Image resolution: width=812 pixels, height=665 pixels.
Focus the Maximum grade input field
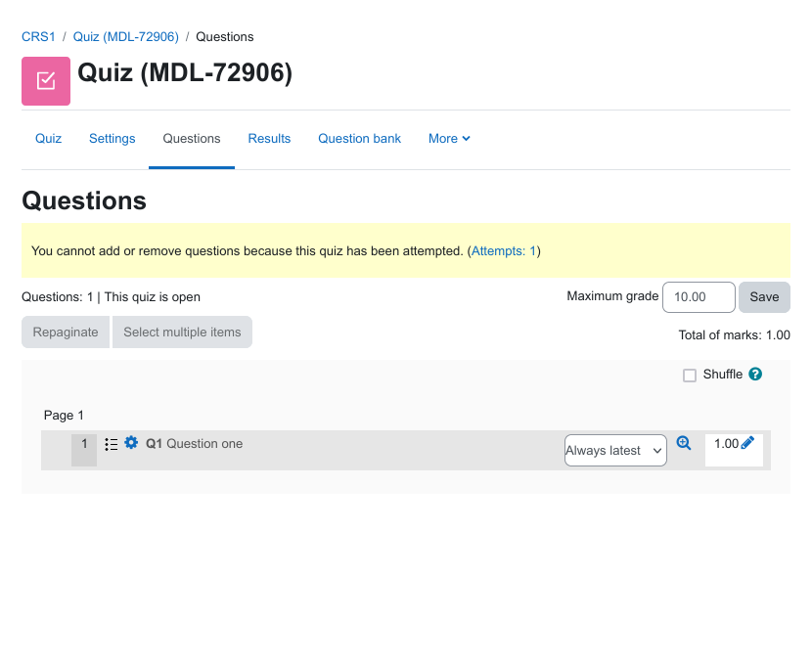(x=699, y=297)
